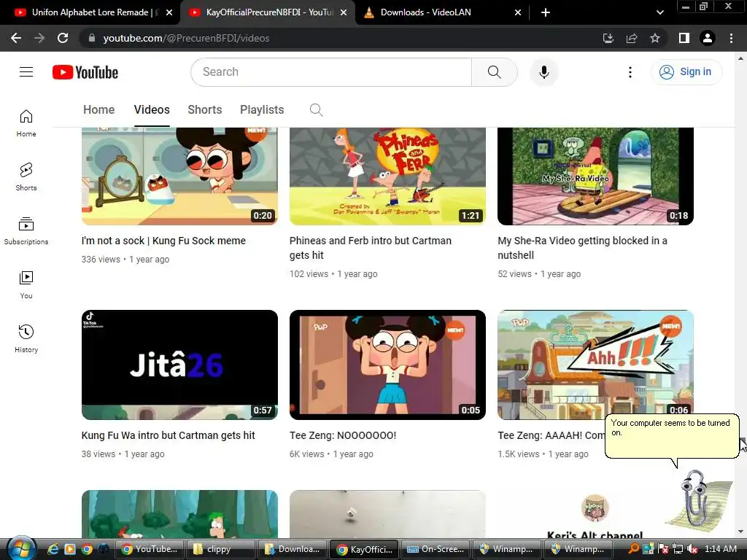
Task: Click the muted volume tray icon
Action: point(692,549)
